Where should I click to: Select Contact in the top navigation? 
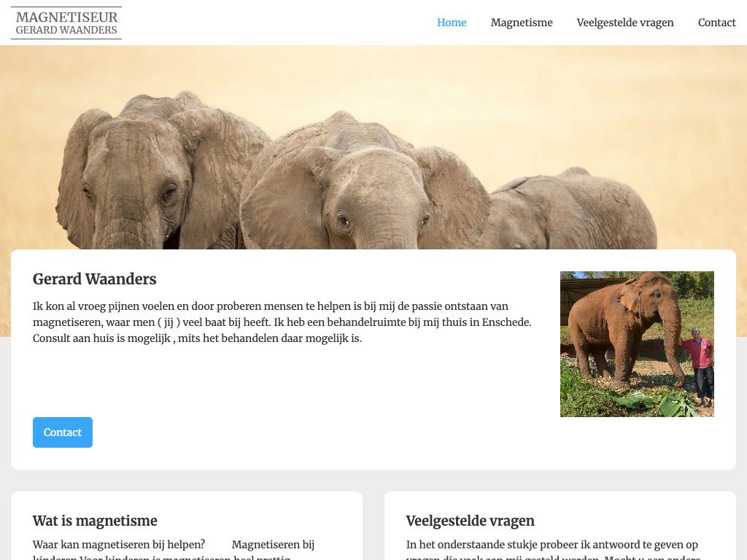click(716, 23)
